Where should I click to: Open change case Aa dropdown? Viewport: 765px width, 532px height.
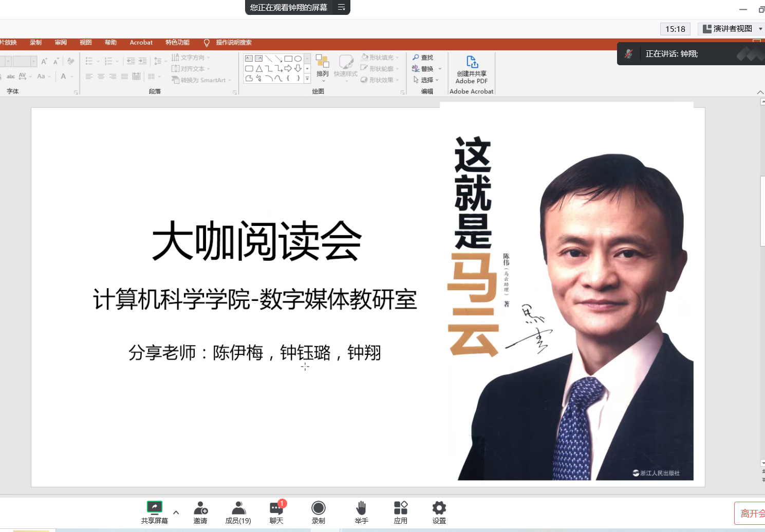44,77
